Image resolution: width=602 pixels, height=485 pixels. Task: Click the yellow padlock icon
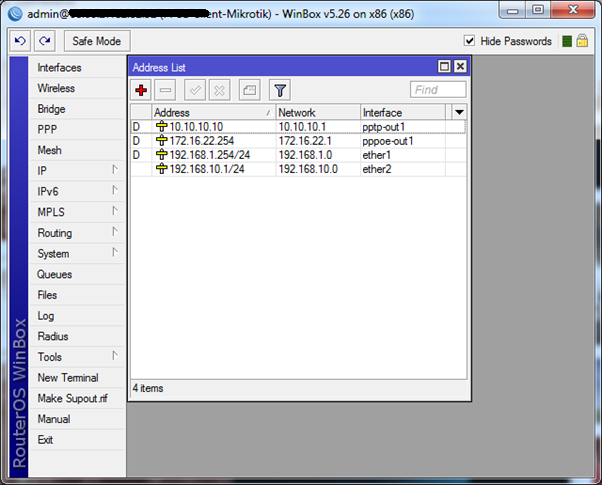(x=582, y=40)
